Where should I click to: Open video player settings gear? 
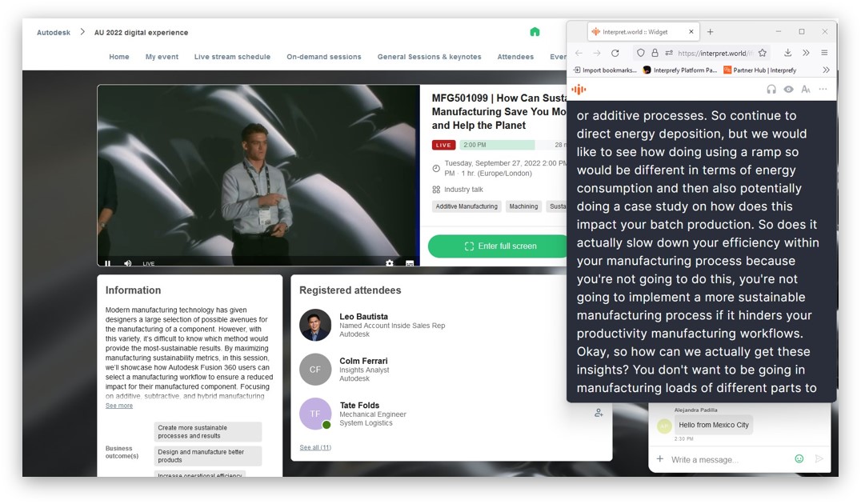click(390, 263)
